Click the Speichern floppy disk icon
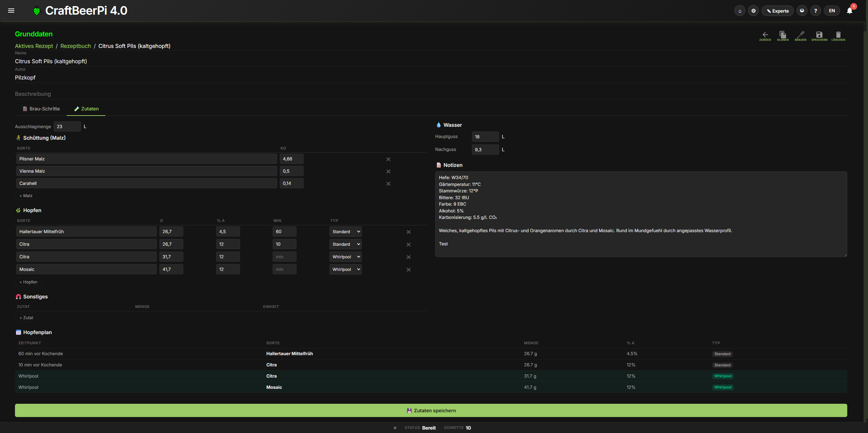Viewport: 868px width, 433px height. [819, 35]
